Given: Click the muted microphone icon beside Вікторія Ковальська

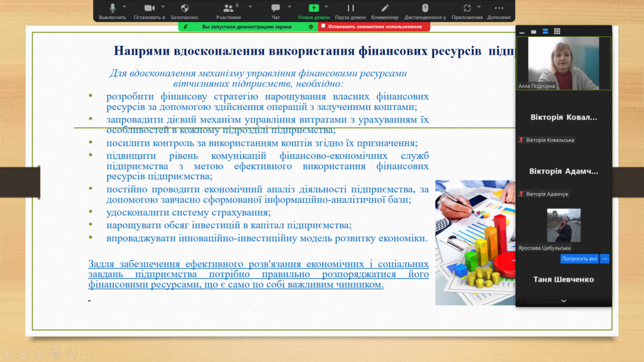Looking at the screenshot, I should tap(521, 140).
